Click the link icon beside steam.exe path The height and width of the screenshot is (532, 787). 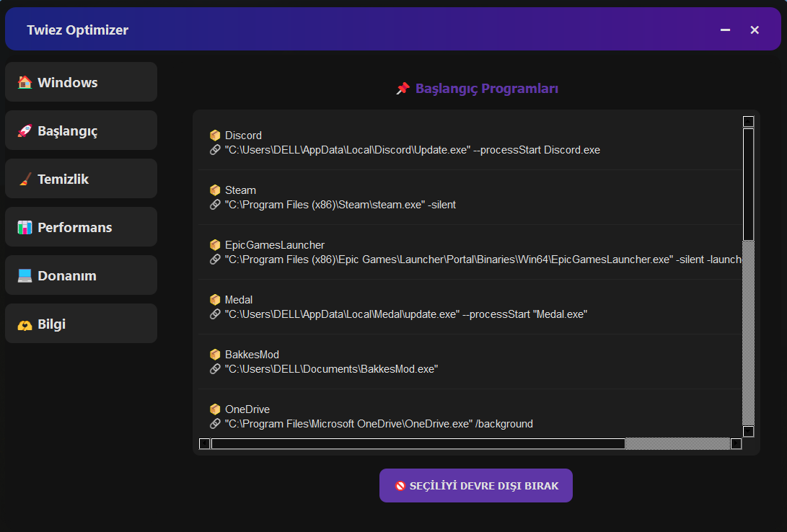(x=215, y=205)
